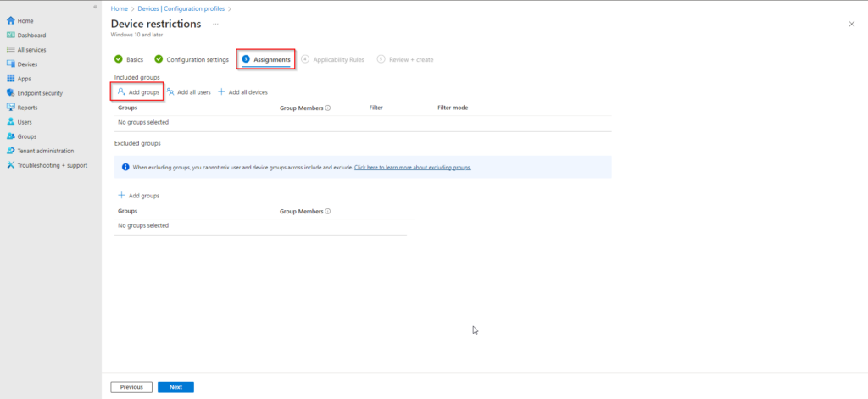The image size is (868, 399).
Task: Click 'No groups selected' under Excluded groups
Action: [143, 226]
